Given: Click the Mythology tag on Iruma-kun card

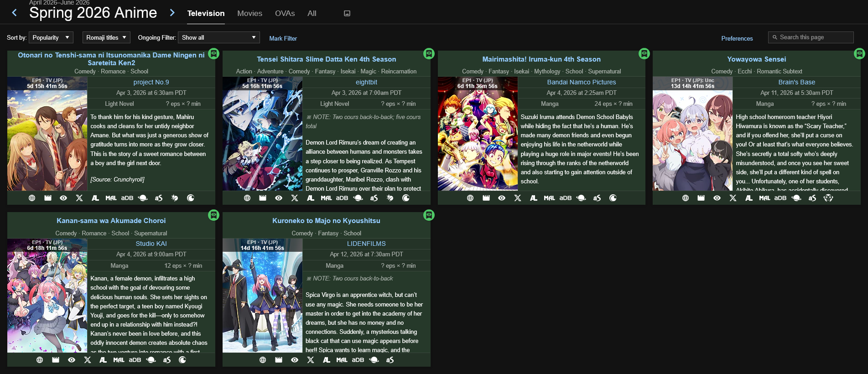Looking at the screenshot, I should [x=547, y=72].
